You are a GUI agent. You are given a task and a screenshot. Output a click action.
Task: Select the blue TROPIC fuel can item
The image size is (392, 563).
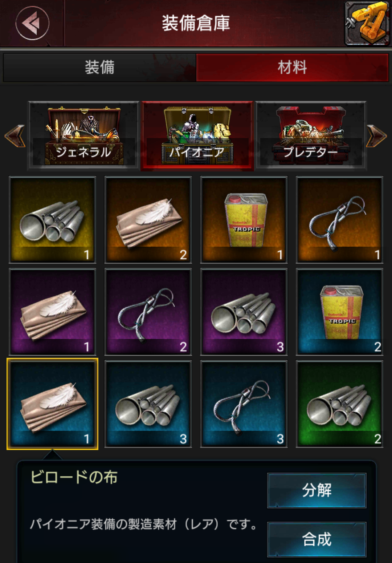click(x=339, y=312)
